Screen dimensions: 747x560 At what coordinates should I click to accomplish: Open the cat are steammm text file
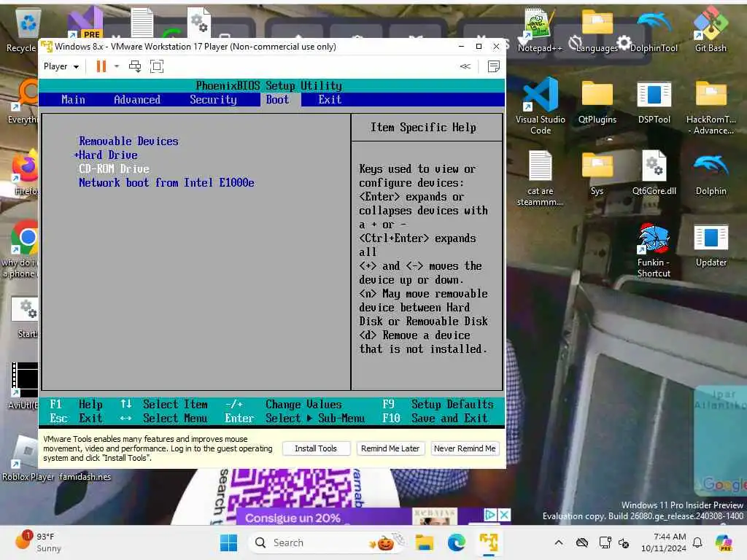tap(541, 179)
